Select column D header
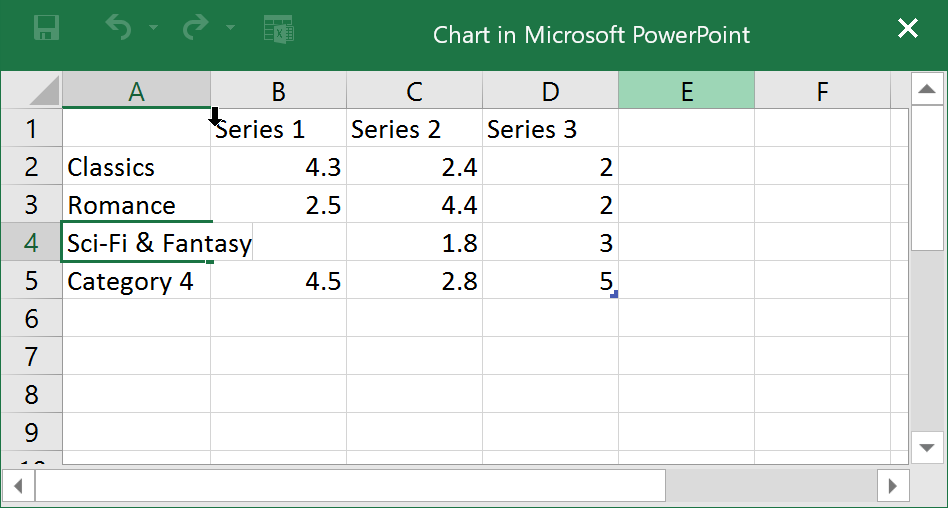This screenshot has height=508, width=948. 550,90
